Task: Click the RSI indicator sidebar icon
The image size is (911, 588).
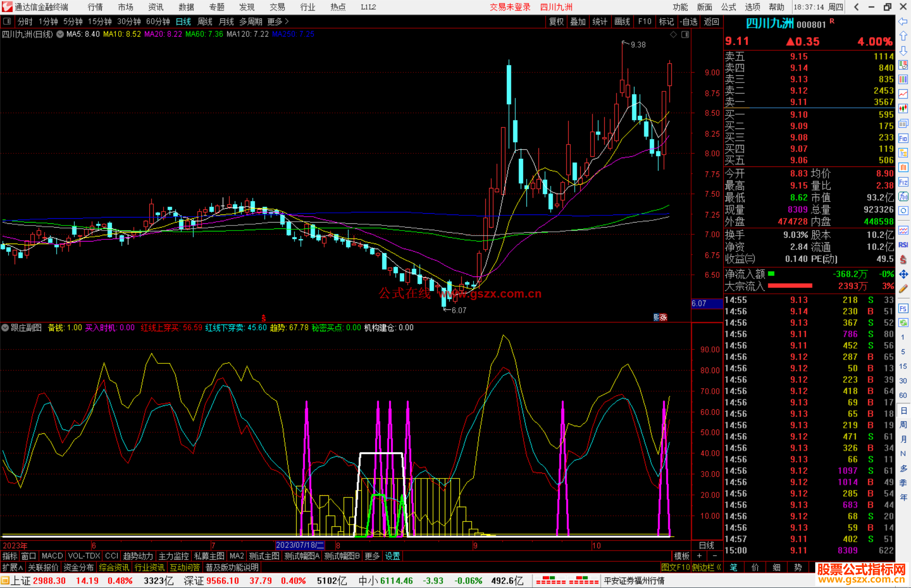Action: tap(903, 245)
